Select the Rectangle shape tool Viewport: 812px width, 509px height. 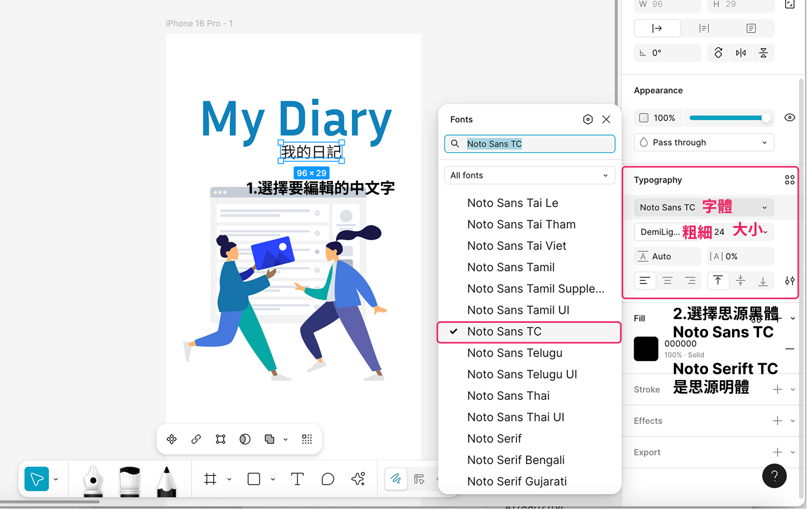[254, 479]
